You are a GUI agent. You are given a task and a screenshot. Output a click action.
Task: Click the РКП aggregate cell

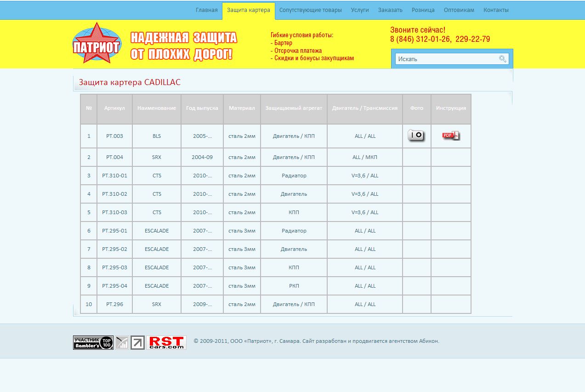click(294, 286)
